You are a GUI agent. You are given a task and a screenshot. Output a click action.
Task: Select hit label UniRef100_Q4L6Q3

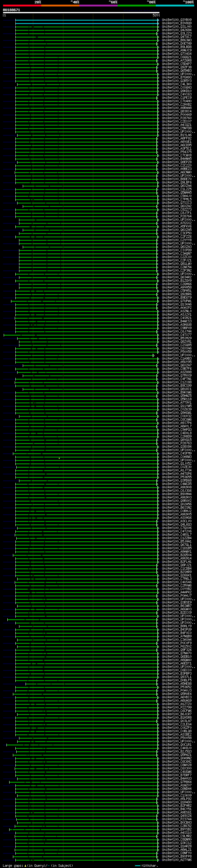177,524
